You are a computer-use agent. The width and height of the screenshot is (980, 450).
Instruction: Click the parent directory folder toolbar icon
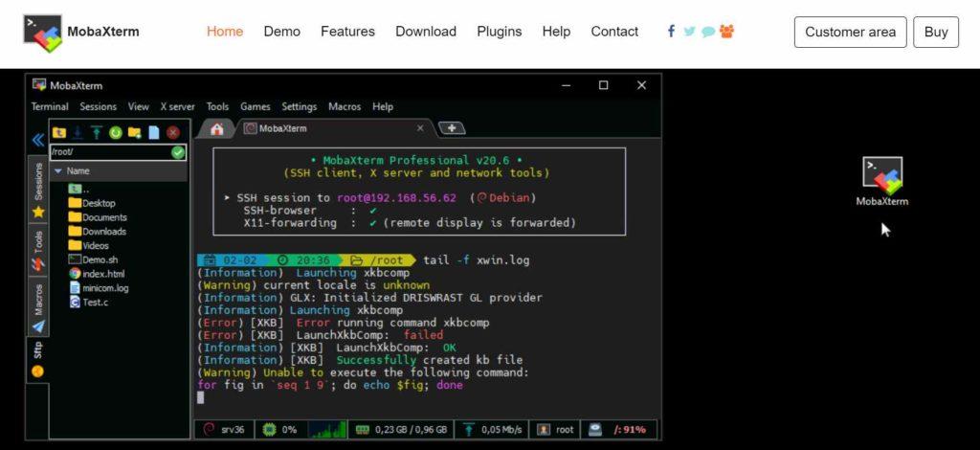(x=59, y=132)
